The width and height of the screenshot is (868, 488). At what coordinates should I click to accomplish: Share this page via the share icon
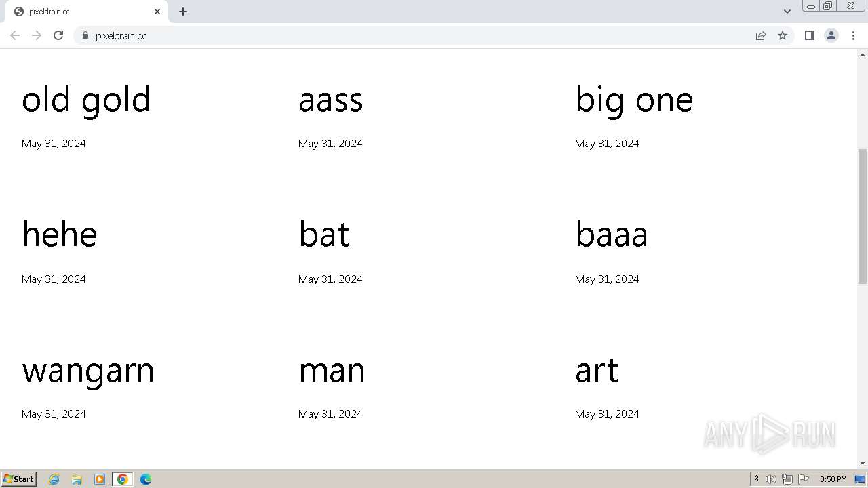point(761,35)
